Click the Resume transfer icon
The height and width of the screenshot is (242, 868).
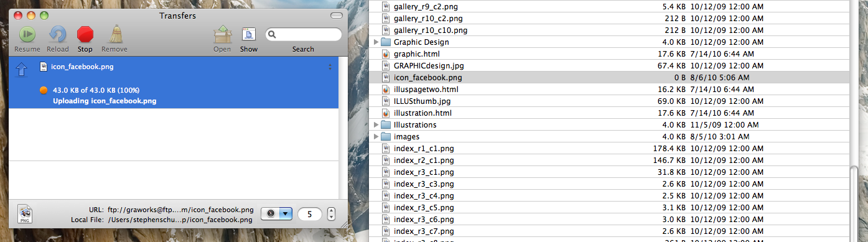tap(27, 34)
